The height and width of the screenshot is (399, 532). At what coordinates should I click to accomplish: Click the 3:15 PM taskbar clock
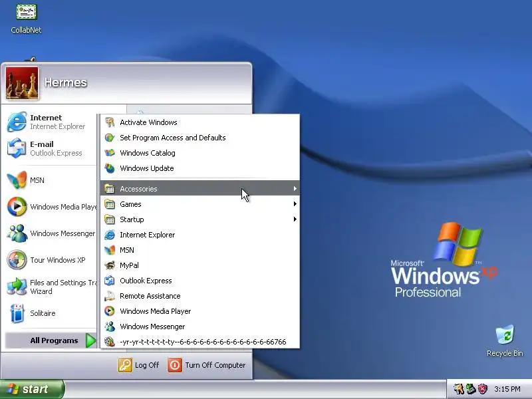[x=507, y=389]
